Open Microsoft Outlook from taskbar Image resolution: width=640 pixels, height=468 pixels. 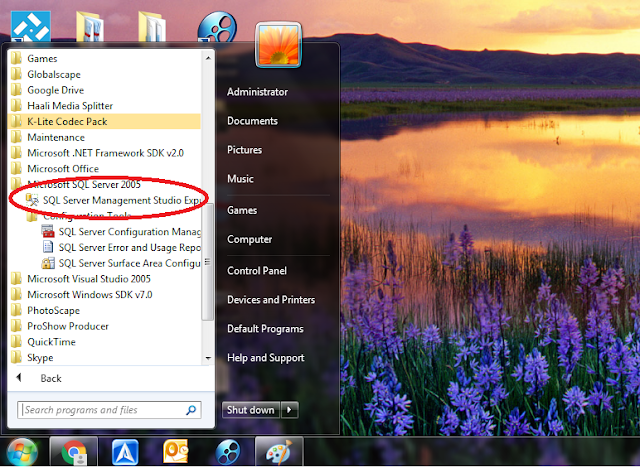tap(176, 452)
